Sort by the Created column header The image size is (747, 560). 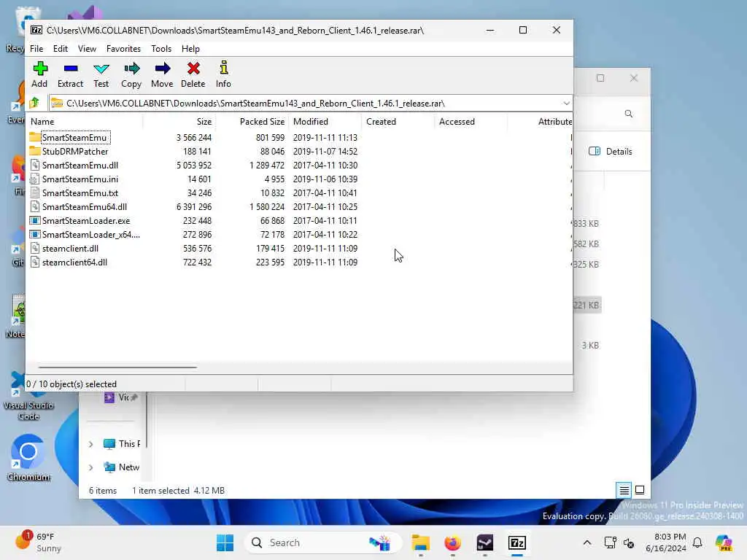[x=398, y=122]
